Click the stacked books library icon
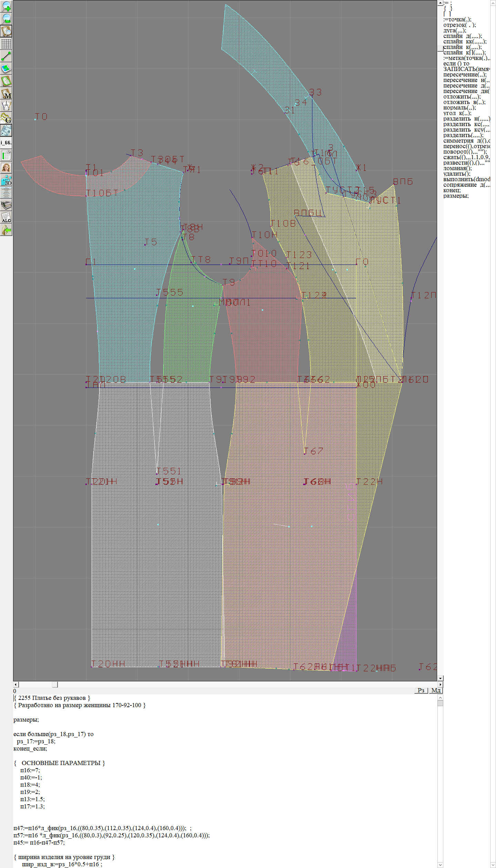Screen dimensions: 496x868 (6, 205)
